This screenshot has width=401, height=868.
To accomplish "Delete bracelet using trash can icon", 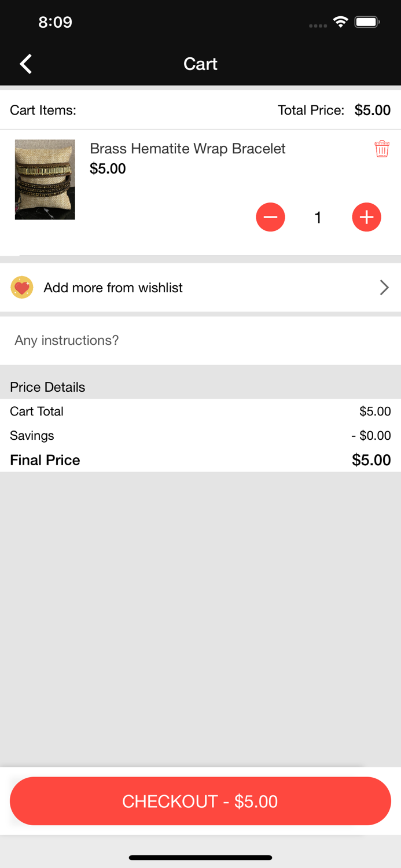I will (x=381, y=149).
